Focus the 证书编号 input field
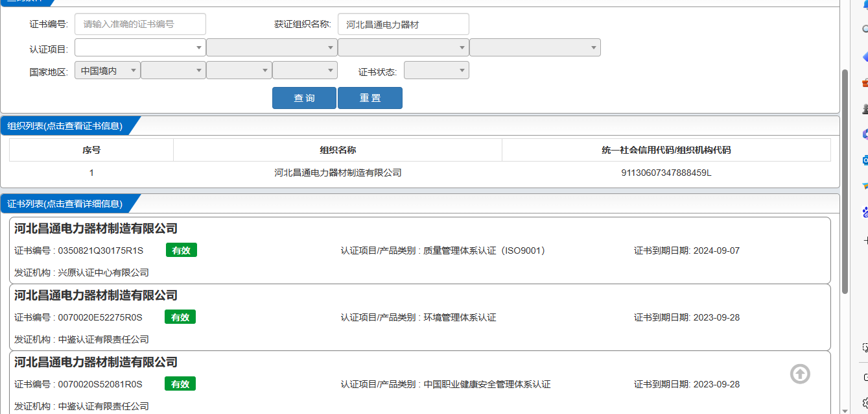 140,24
